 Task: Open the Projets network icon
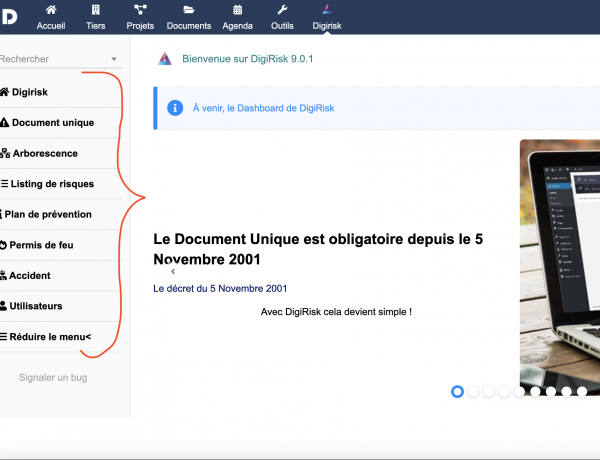140,10
